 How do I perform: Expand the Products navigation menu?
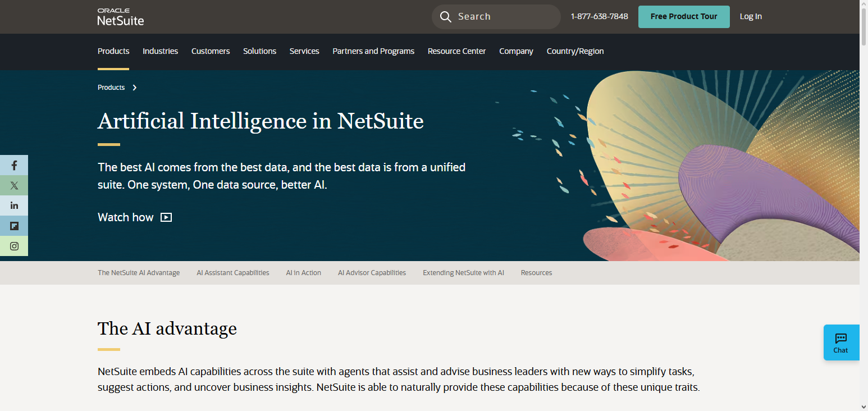[113, 51]
